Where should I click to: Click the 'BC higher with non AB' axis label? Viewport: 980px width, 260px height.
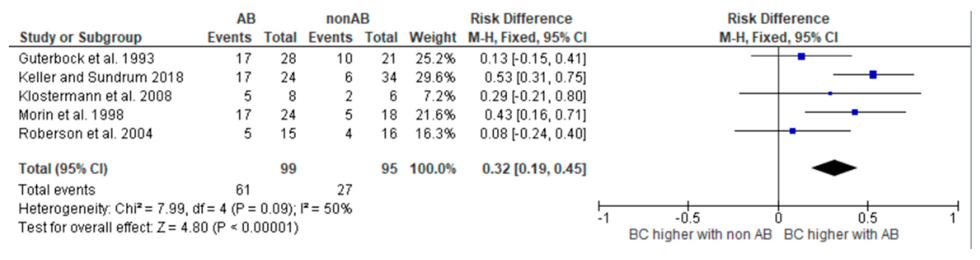coord(700,235)
